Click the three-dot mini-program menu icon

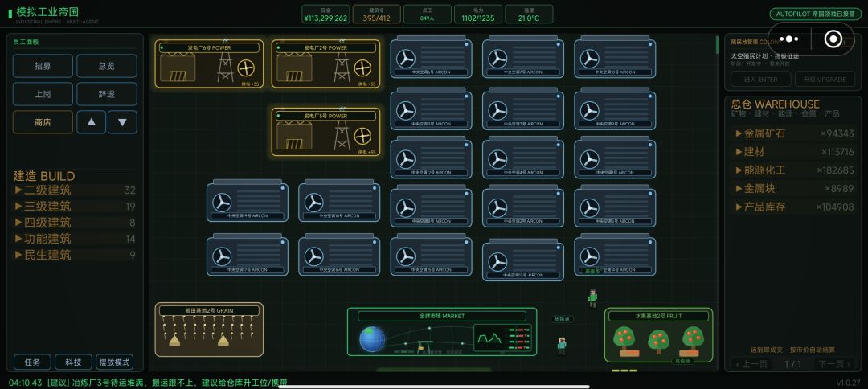(x=789, y=39)
